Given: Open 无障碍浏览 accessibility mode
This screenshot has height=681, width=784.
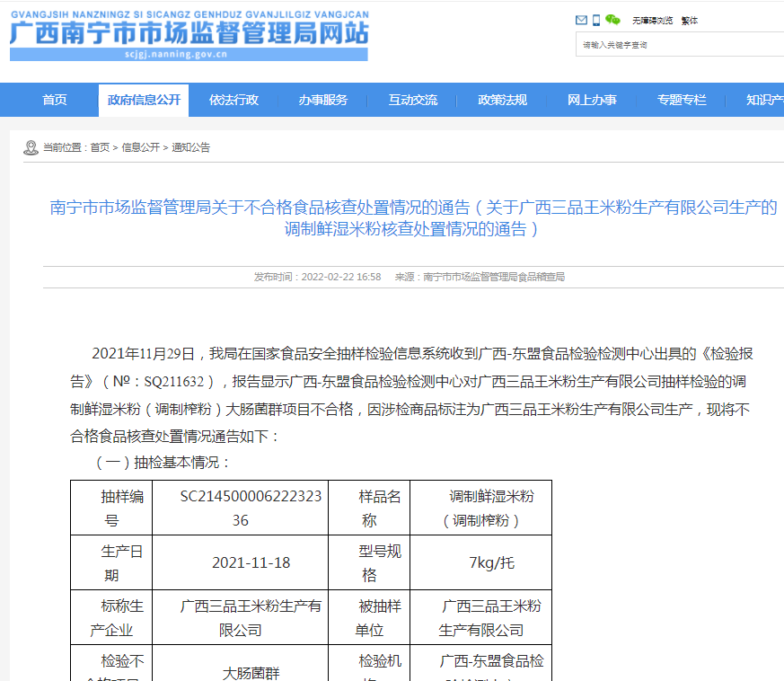Looking at the screenshot, I should coord(652,21).
